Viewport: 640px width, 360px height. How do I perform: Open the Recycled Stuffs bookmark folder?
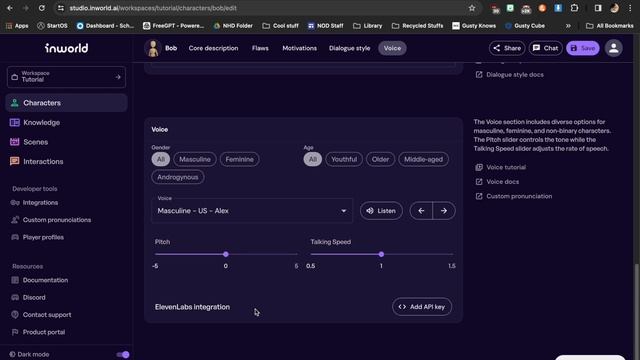click(418, 26)
